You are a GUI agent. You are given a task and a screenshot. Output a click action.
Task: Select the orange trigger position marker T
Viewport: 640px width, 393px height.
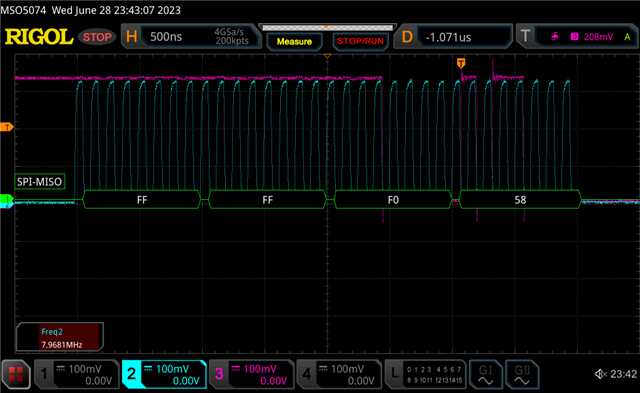click(x=461, y=63)
